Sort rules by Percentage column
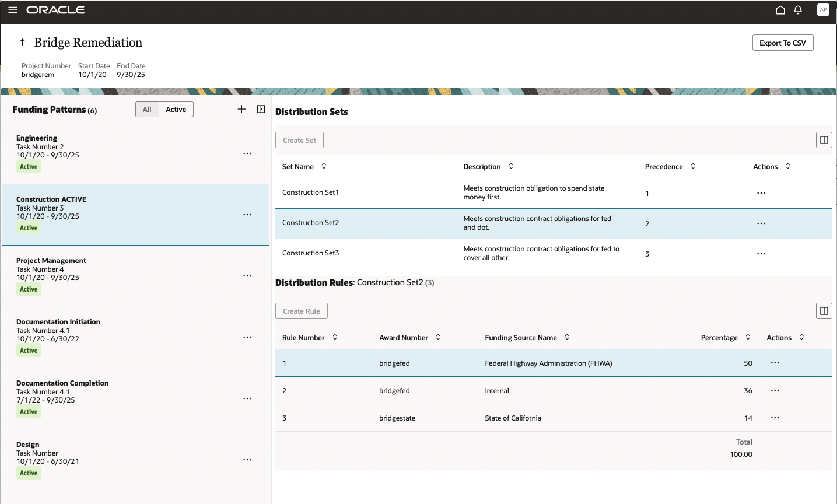Screen dimensions: 837x504 click(748, 337)
